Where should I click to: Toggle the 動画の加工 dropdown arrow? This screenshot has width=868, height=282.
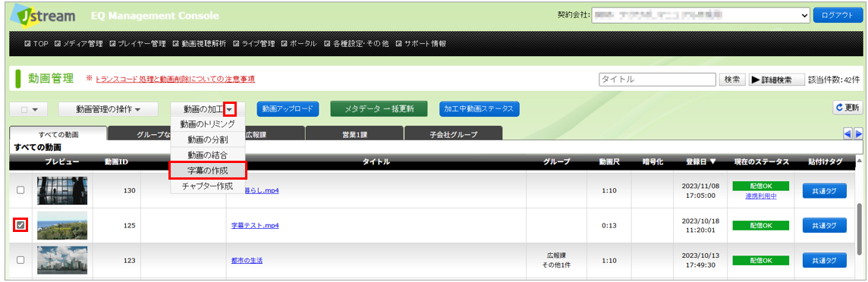pos(231,109)
